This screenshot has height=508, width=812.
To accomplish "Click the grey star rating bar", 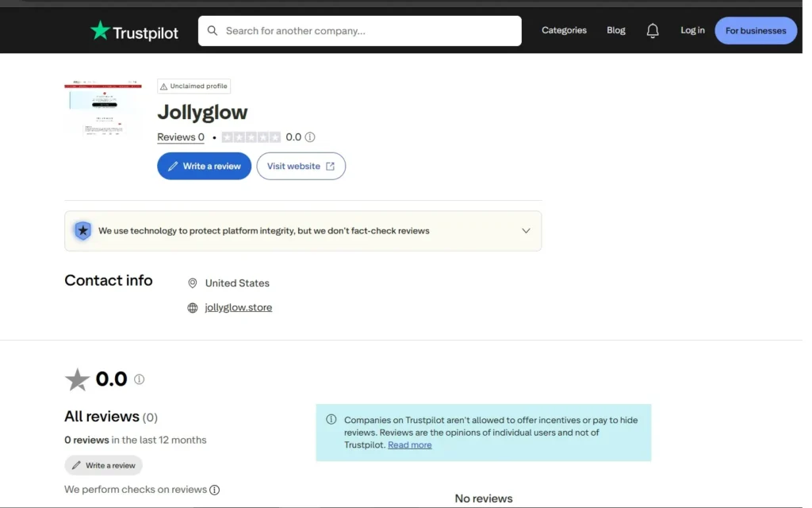I will point(251,137).
